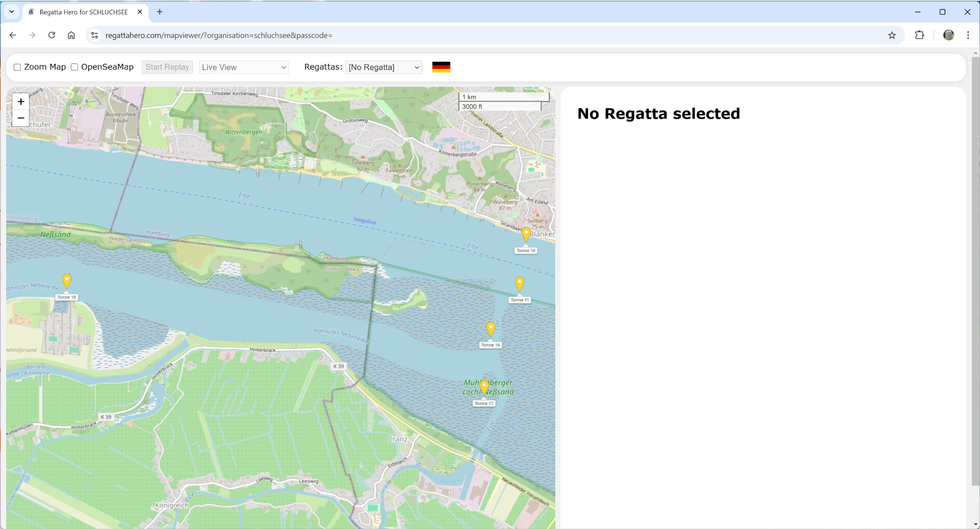Click the Tonne 11 buoy marker
The image size is (980, 529).
pos(519,283)
